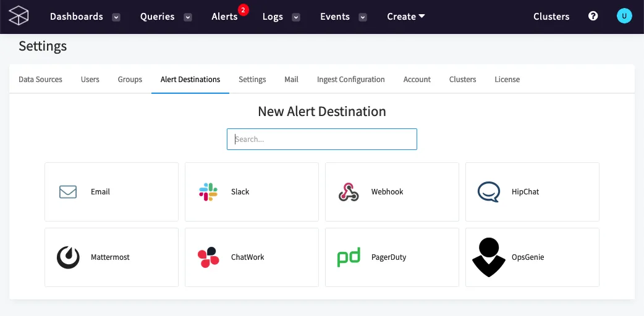This screenshot has height=316, width=644.
Task: Click the Slack logo icon
Action: [x=208, y=192]
